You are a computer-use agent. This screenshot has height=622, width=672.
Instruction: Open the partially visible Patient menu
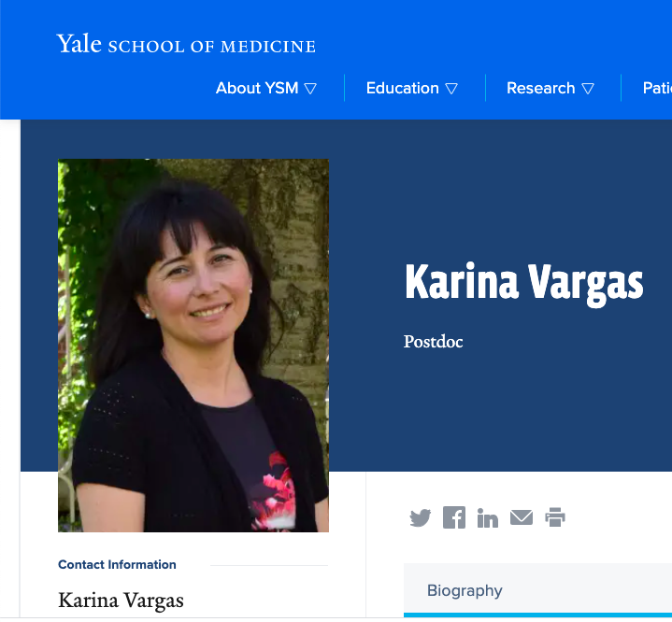click(657, 88)
